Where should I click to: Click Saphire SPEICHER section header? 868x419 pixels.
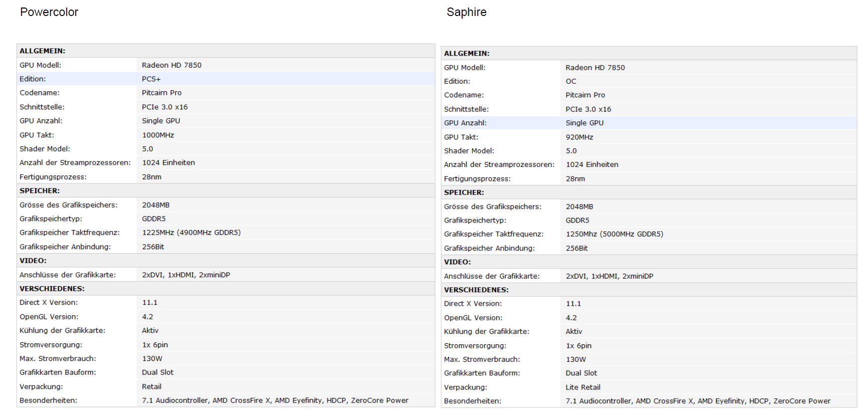point(464,192)
